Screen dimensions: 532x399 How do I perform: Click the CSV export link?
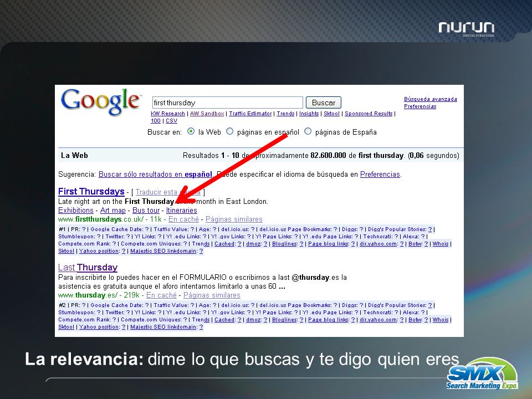click(x=171, y=121)
